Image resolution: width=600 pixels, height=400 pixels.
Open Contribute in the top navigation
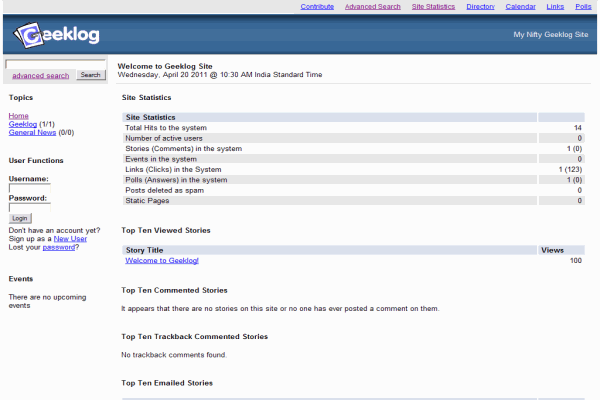tap(317, 6)
